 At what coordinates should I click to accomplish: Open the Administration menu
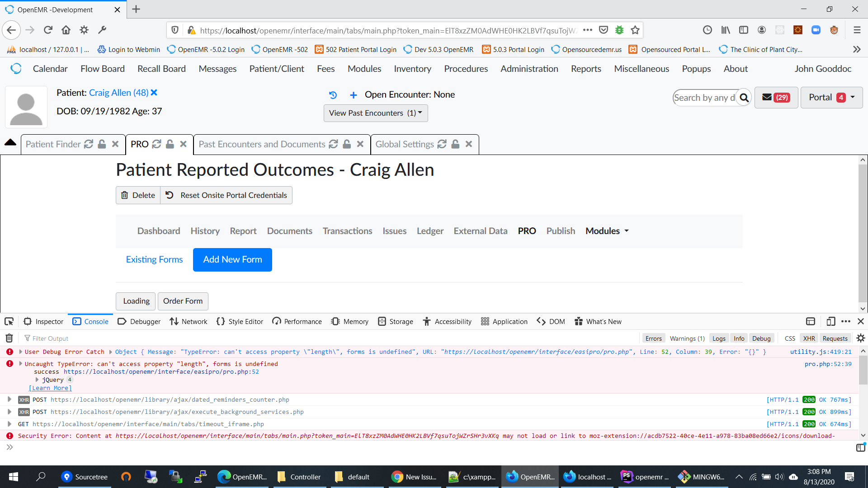pyautogui.click(x=529, y=69)
